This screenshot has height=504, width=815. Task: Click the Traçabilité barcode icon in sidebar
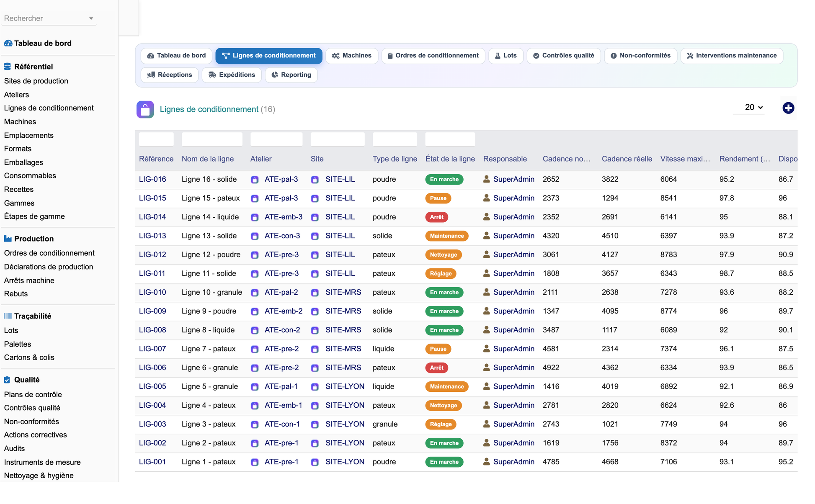tap(8, 316)
